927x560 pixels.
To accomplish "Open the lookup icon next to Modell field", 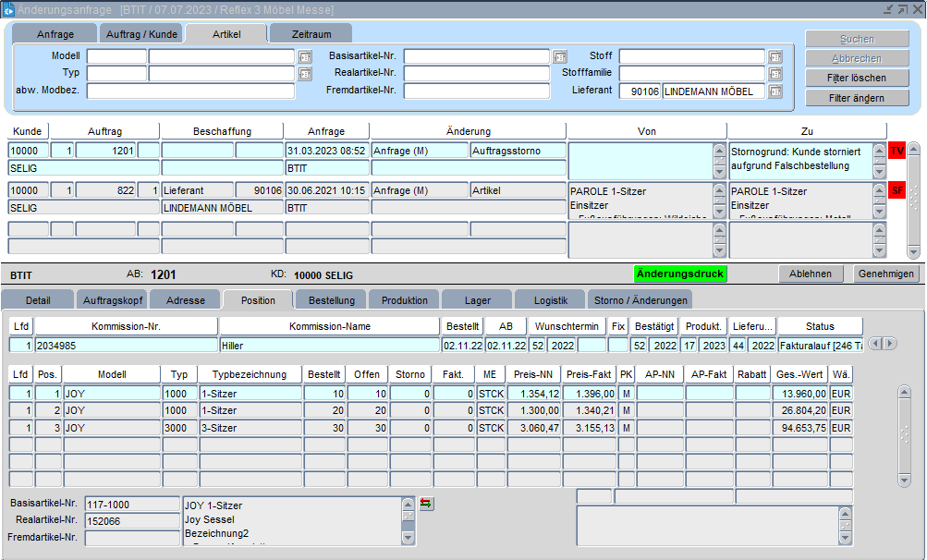I will 305,56.
